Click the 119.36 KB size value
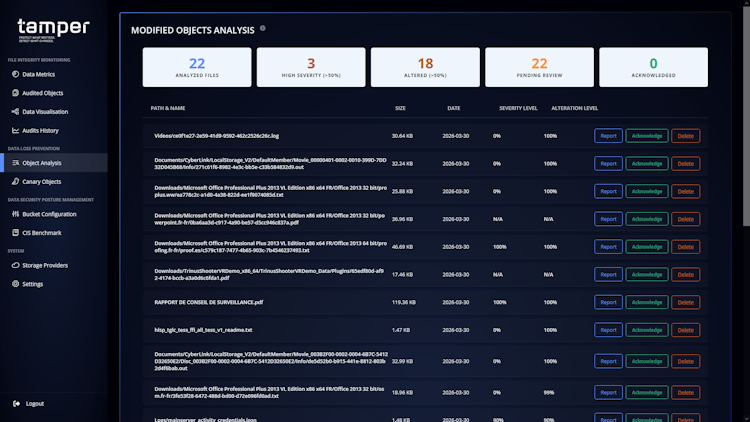 click(403, 302)
